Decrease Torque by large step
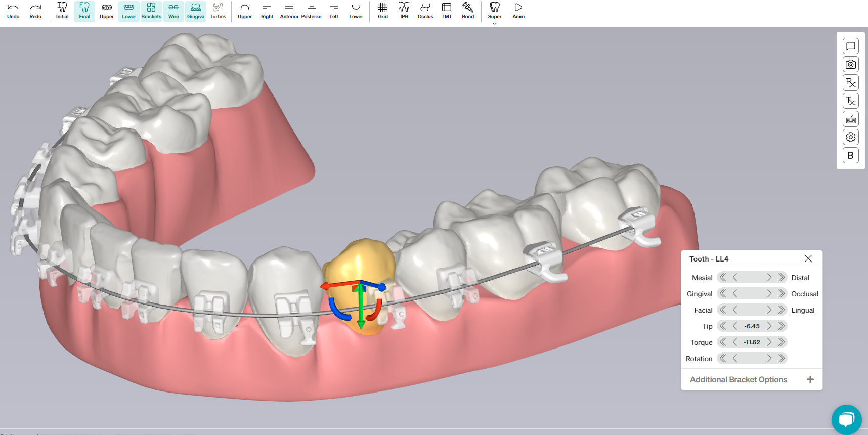Screen dimensions: 868x435 coord(723,342)
